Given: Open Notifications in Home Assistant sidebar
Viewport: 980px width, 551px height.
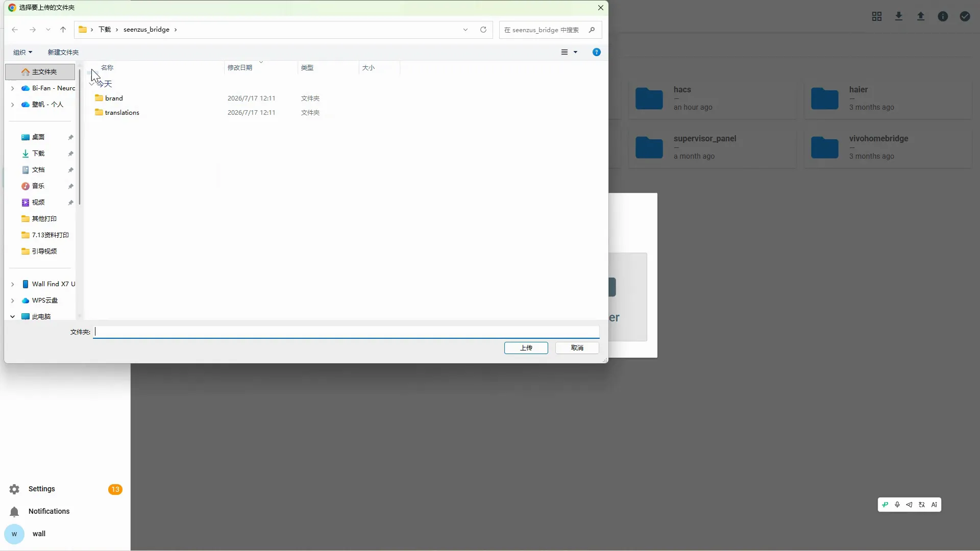Looking at the screenshot, I should click(x=65, y=512).
